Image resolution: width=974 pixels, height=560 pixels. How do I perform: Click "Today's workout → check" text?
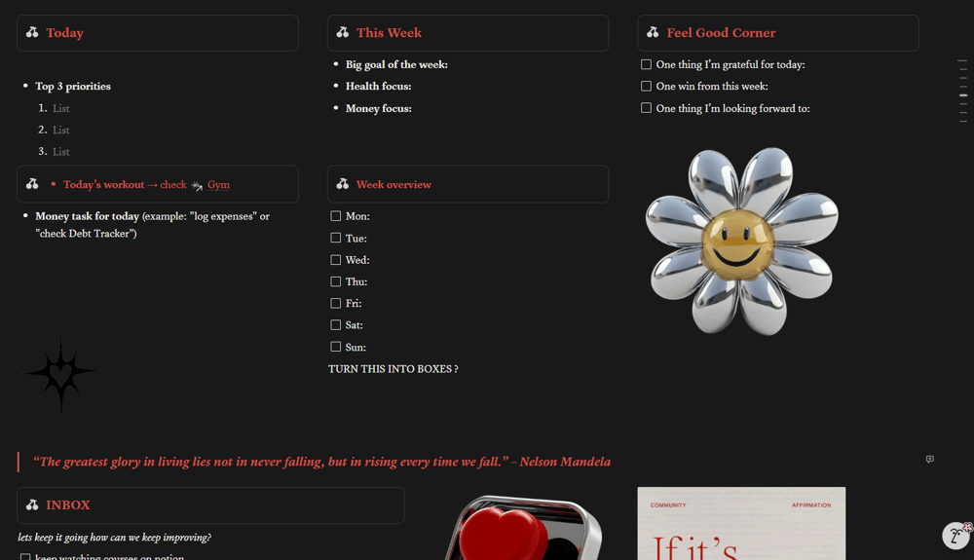(125, 184)
